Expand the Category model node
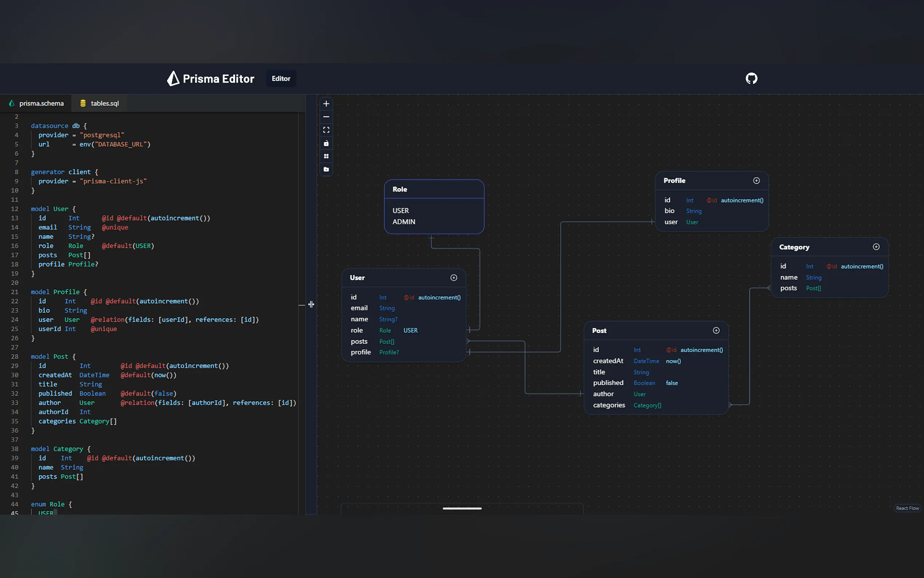 click(876, 247)
